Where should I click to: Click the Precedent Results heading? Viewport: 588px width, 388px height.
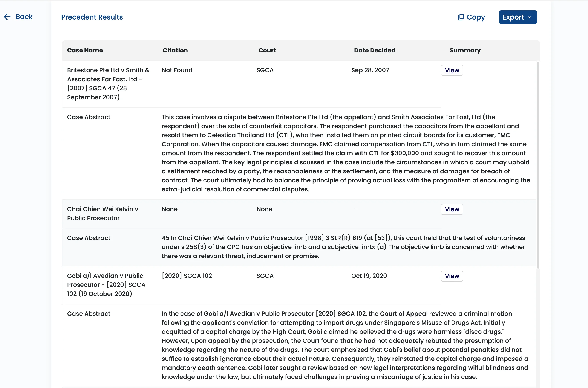(92, 17)
